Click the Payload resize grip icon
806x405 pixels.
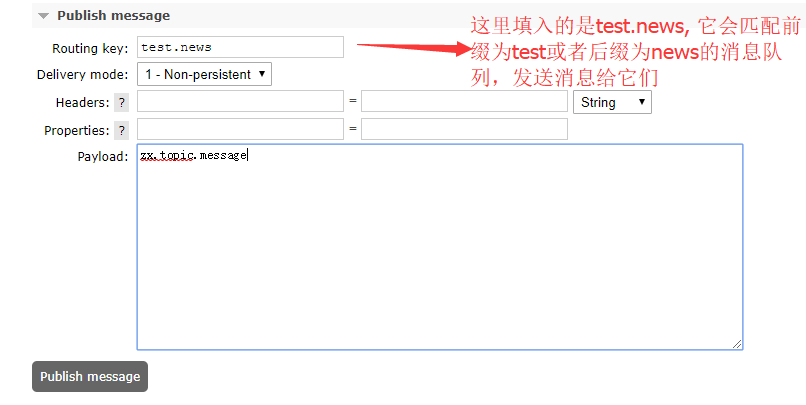[x=737, y=344]
